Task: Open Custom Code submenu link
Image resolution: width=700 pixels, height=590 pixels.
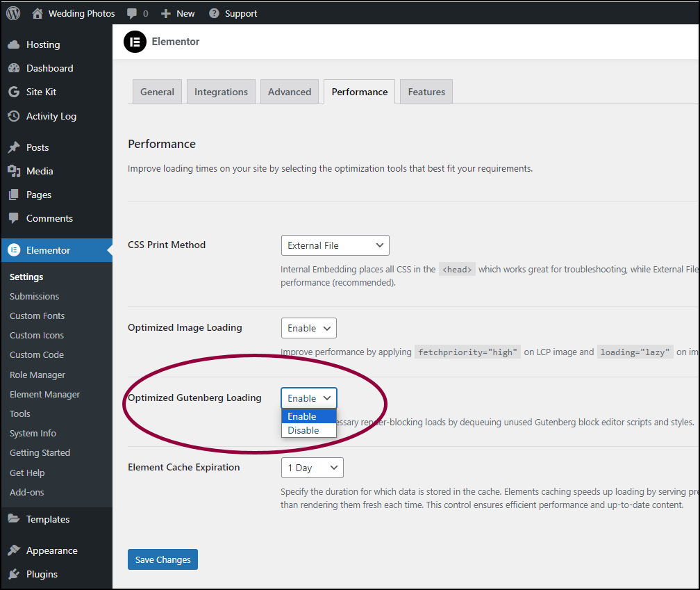Action: (x=37, y=354)
